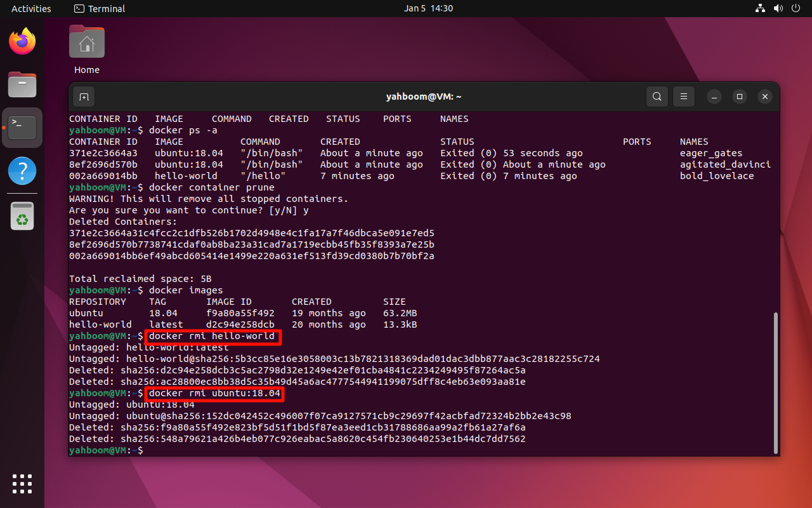Click the Terminal app menu in top bar
This screenshot has height=508, width=812.
(99, 8)
